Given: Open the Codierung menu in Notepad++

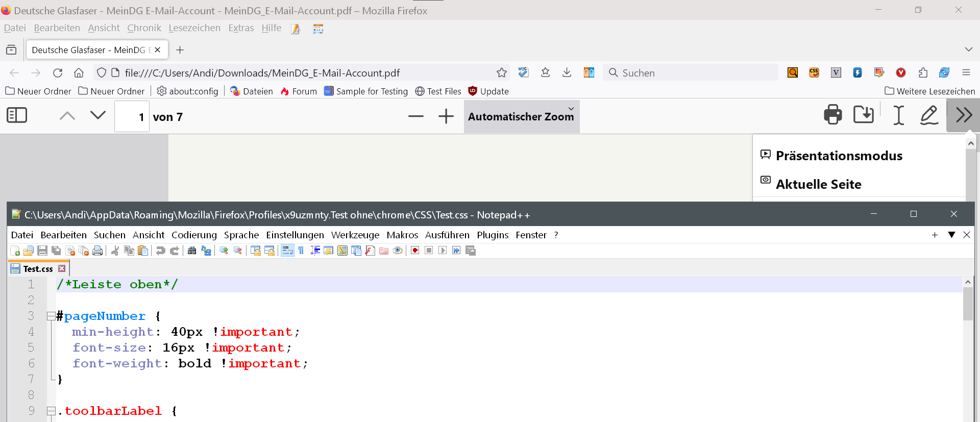Looking at the screenshot, I should [x=194, y=235].
